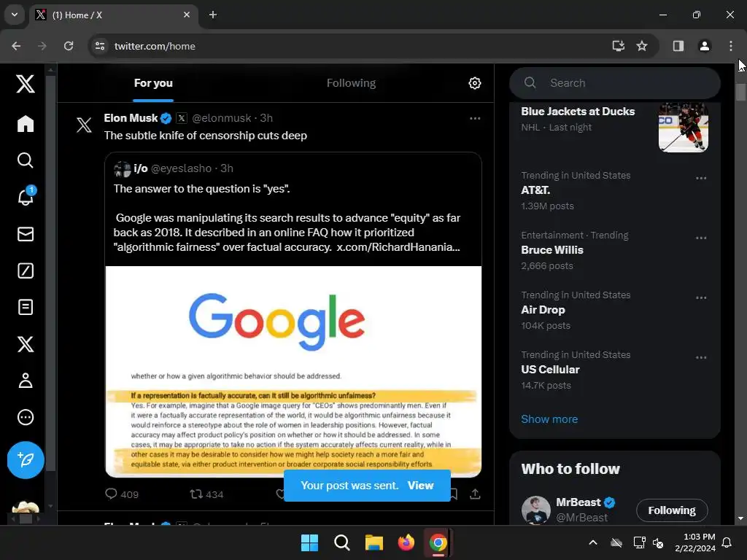This screenshot has width=747, height=560.
Task: Open the Google FAQ image in the post
Action: (293, 371)
